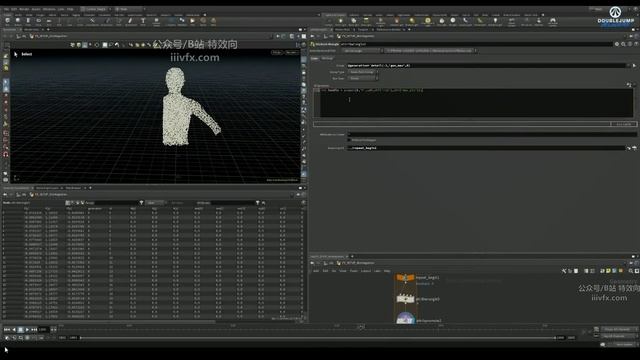Click the global frame range slider

tap(318, 338)
